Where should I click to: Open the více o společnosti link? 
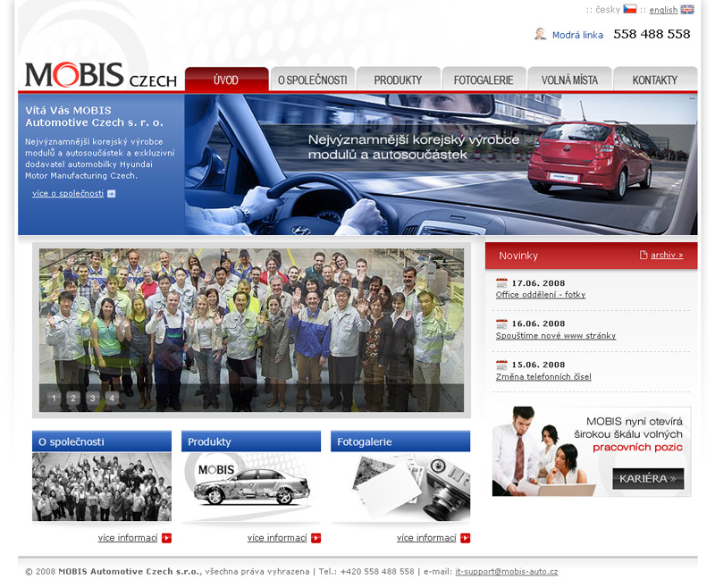(x=68, y=193)
